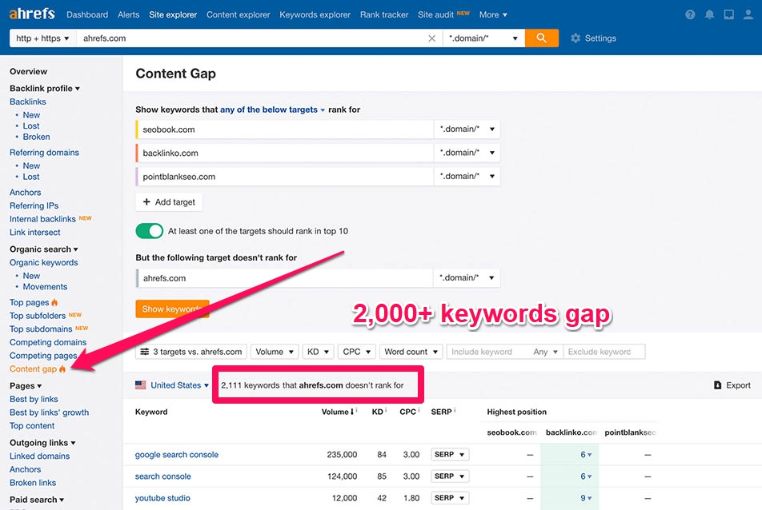Click the 3 targets vs. ahrefs.com filter icon
762x510 pixels.
coord(144,352)
